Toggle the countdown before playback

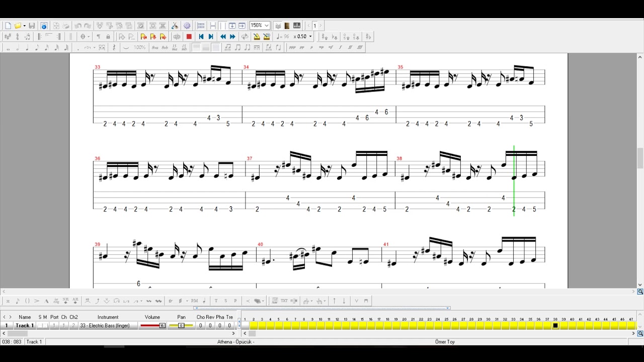267,37
